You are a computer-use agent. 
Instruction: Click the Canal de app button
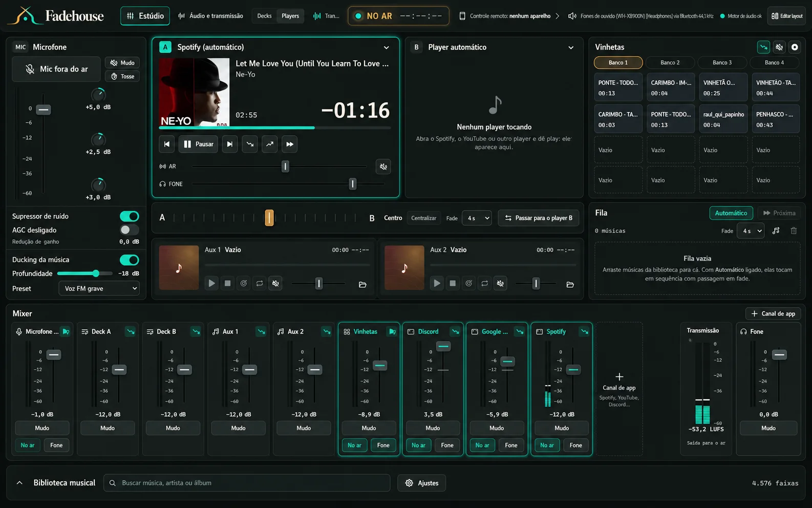click(x=773, y=313)
